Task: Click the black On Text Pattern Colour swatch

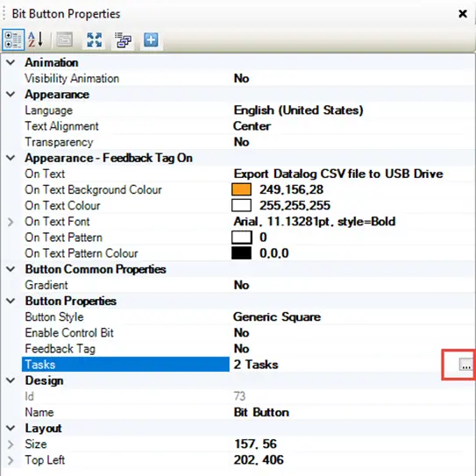Action: point(241,253)
